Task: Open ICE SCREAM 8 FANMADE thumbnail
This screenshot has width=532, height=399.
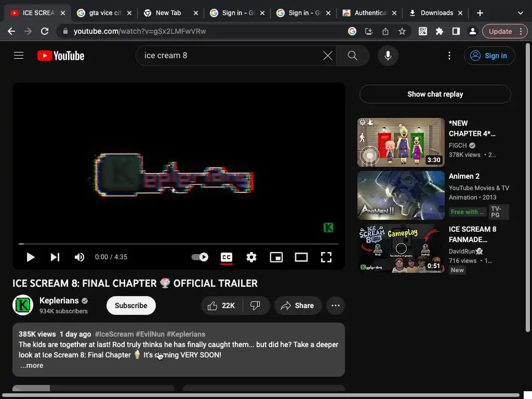Action: point(401,248)
